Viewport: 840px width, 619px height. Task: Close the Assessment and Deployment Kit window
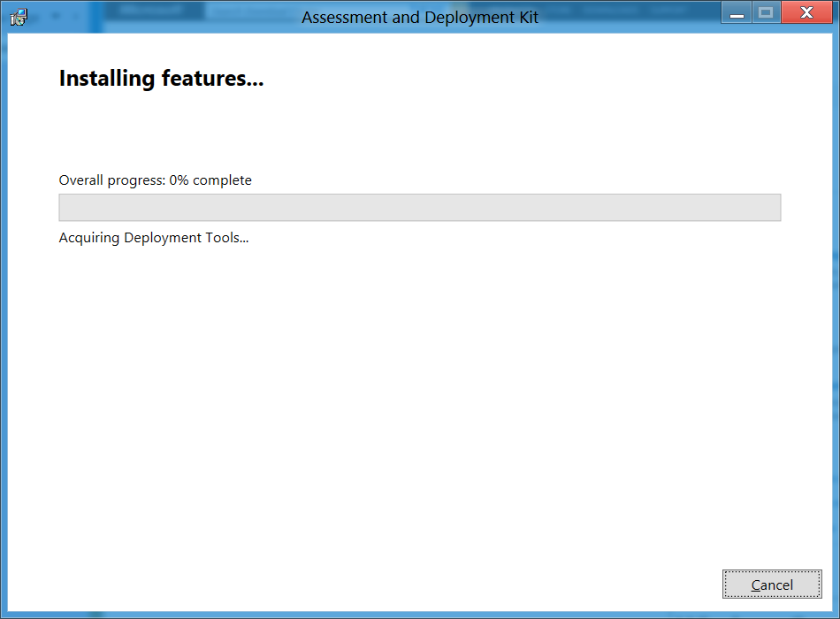tap(806, 13)
